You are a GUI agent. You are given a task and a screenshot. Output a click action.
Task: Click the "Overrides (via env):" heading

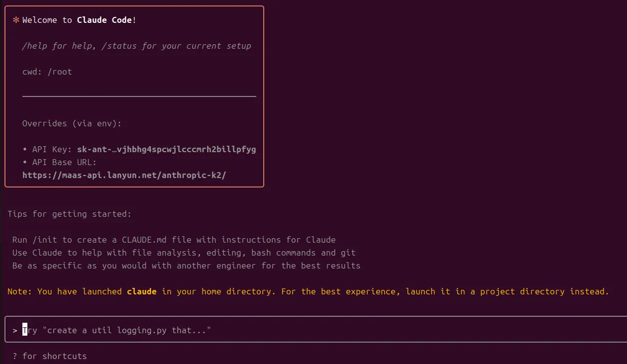(x=72, y=123)
